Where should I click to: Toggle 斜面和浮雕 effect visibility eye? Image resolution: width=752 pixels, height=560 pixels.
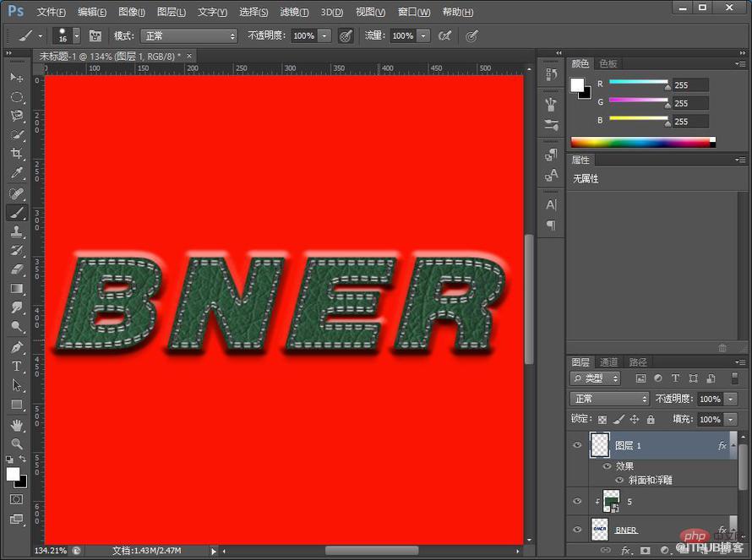619,480
